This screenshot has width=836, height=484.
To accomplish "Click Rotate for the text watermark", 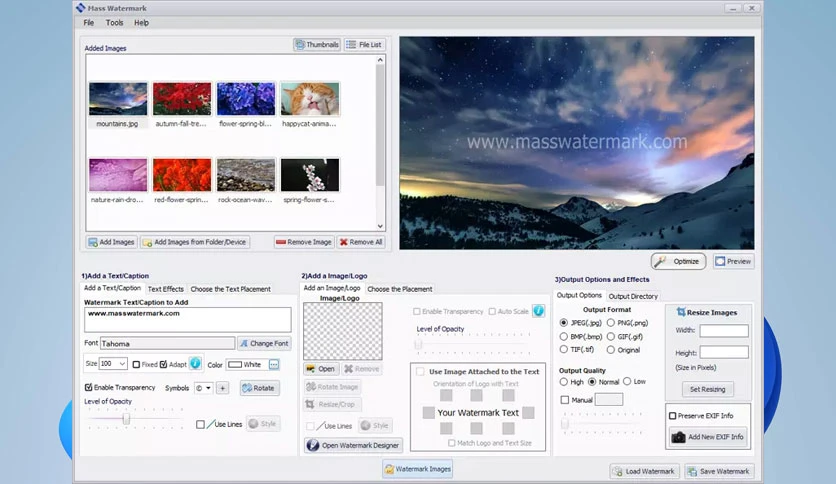I will [x=260, y=388].
